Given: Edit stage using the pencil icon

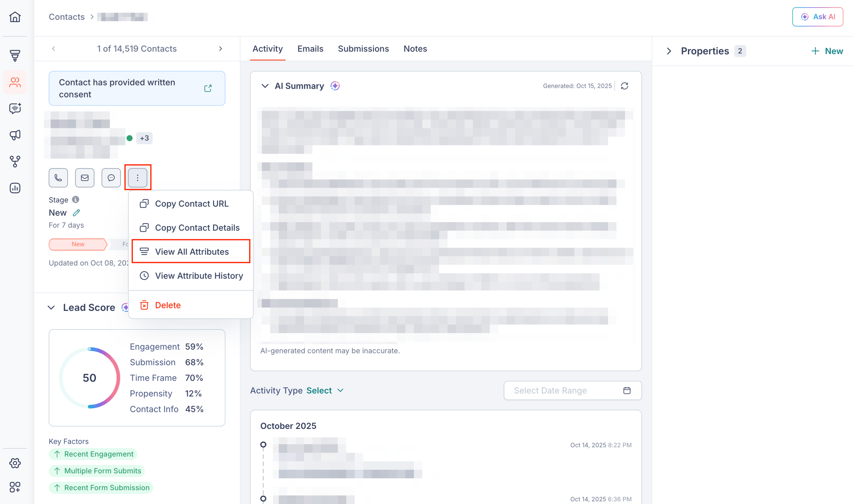Looking at the screenshot, I should click(76, 213).
